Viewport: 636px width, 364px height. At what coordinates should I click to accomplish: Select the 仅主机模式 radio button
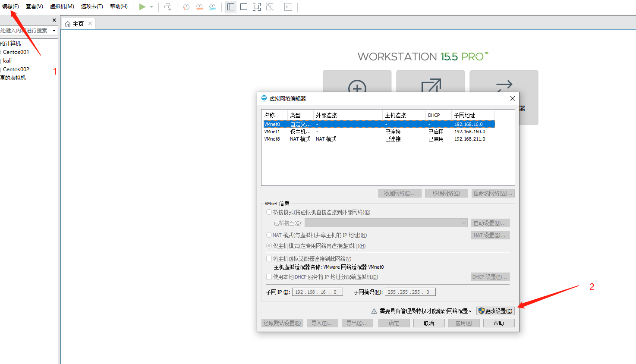[x=269, y=246]
